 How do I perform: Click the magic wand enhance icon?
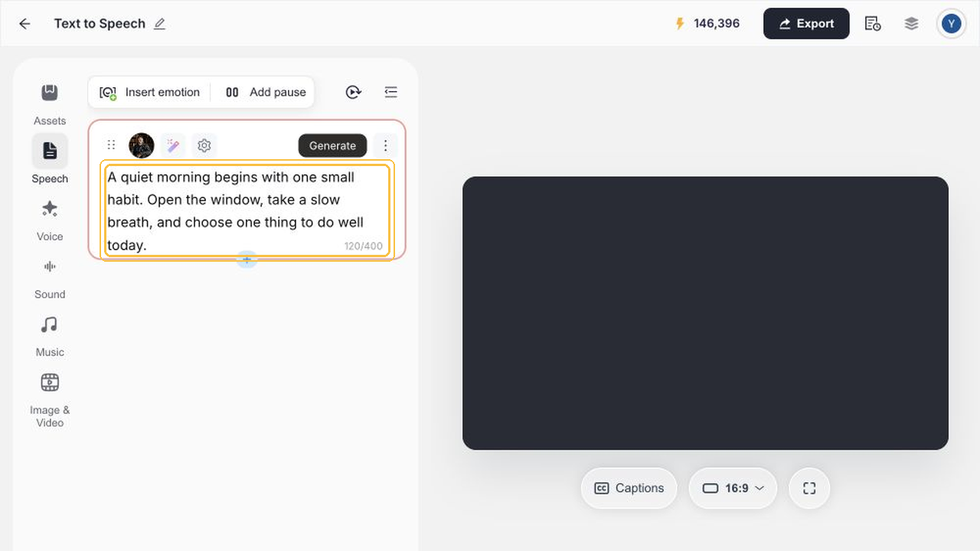tap(173, 145)
